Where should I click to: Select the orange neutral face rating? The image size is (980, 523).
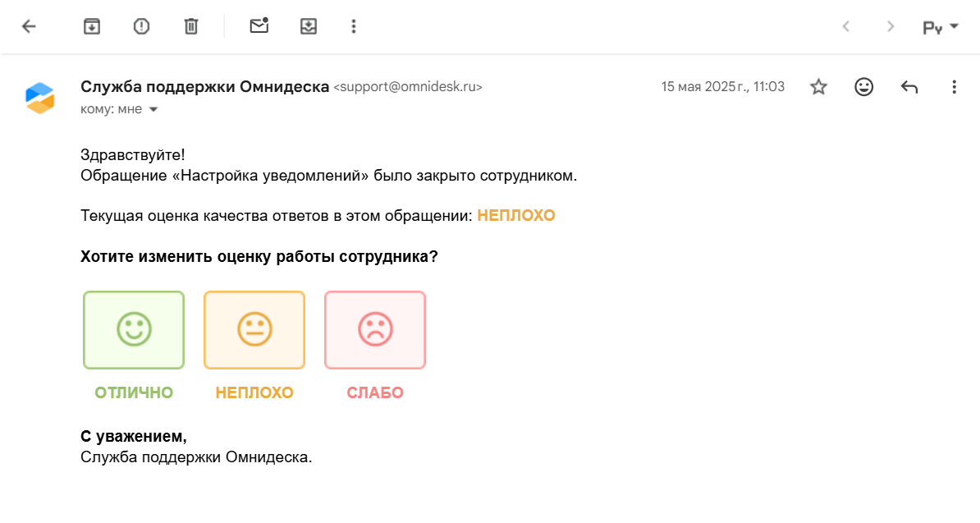254,330
